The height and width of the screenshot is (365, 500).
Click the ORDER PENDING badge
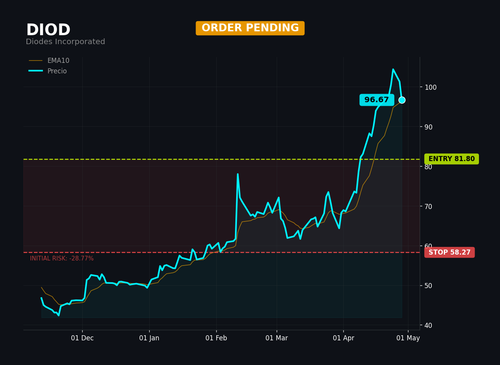click(250, 28)
